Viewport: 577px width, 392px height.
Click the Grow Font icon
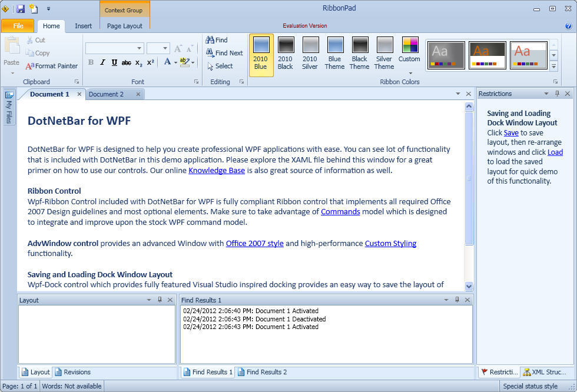click(x=178, y=48)
